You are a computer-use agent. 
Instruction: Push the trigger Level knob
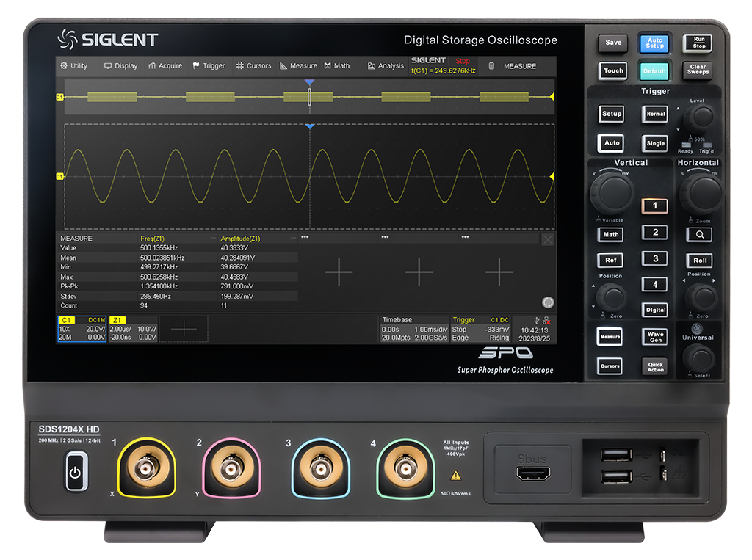698,117
